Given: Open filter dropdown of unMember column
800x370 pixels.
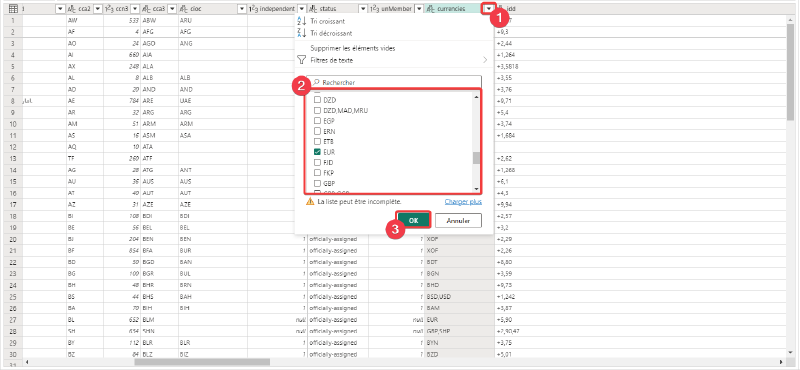Looking at the screenshot, I should [418, 9].
